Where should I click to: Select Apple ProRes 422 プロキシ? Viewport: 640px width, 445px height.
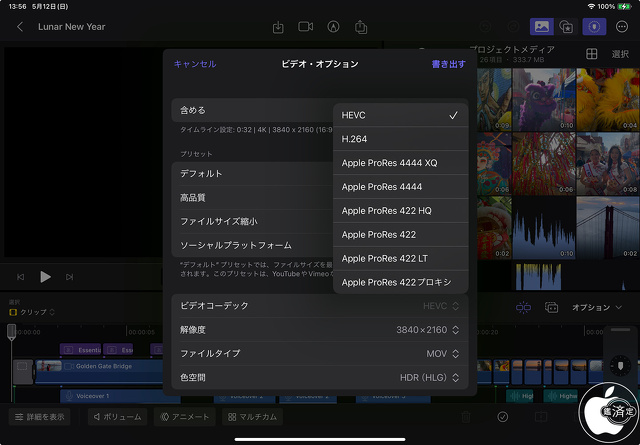click(400, 282)
